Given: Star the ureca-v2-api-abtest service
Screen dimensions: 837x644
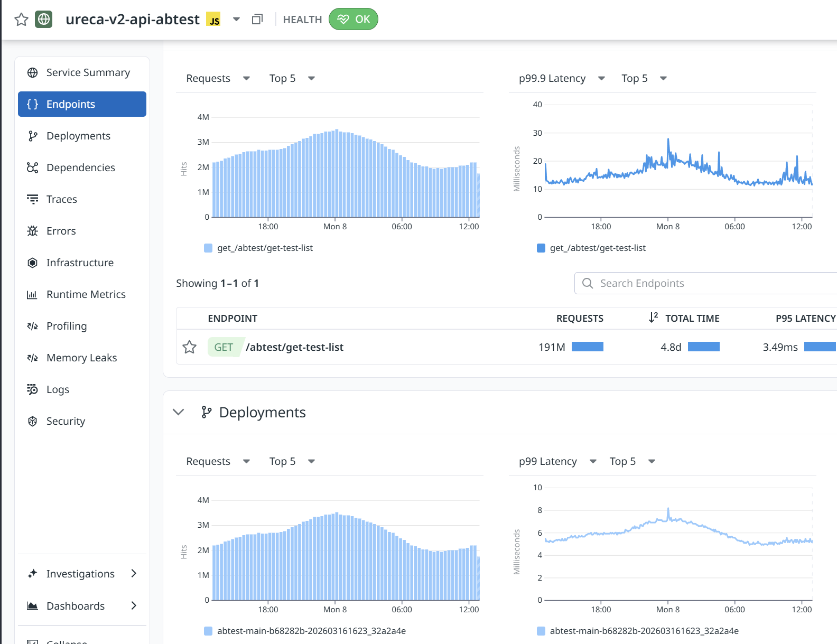Looking at the screenshot, I should (x=21, y=20).
